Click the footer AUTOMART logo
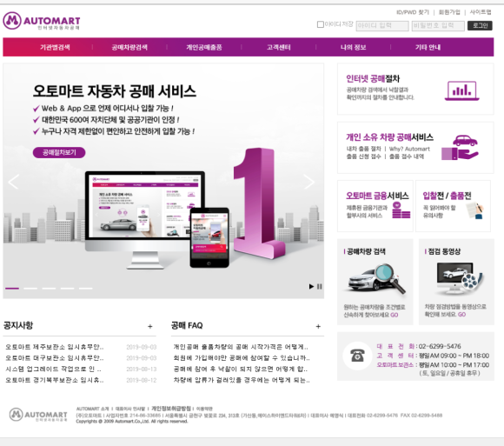The height and width of the screenshot is (446, 504). pyautogui.click(x=38, y=415)
